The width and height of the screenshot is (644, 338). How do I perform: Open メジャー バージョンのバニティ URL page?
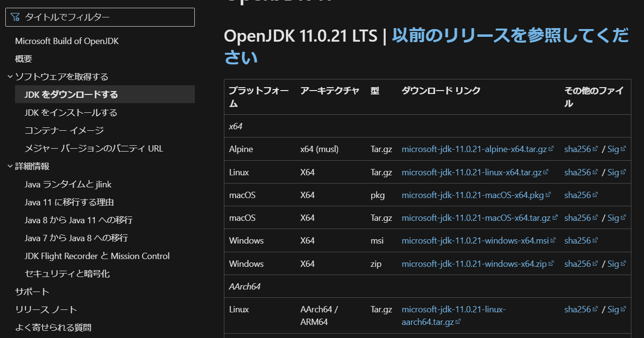94,148
